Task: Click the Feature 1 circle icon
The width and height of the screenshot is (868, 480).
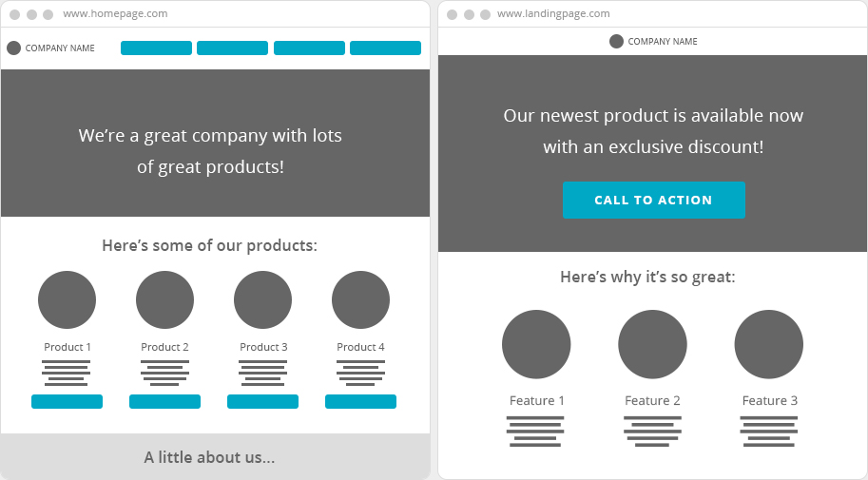Action: coord(536,344)
